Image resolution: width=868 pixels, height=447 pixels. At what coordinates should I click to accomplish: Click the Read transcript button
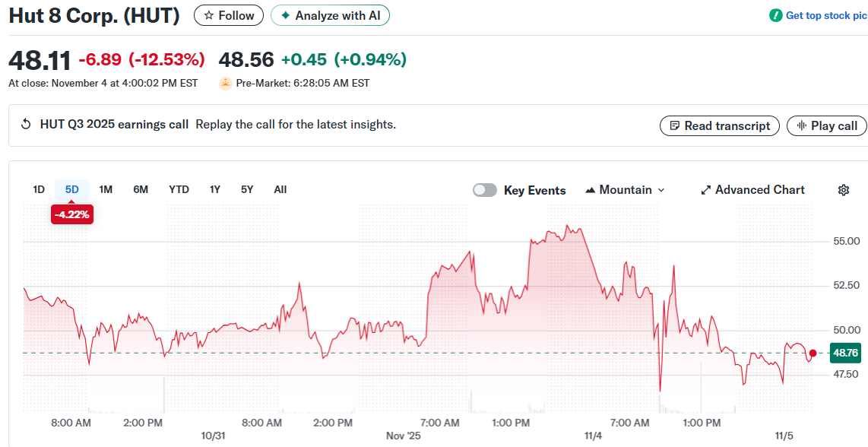[719, 125]
